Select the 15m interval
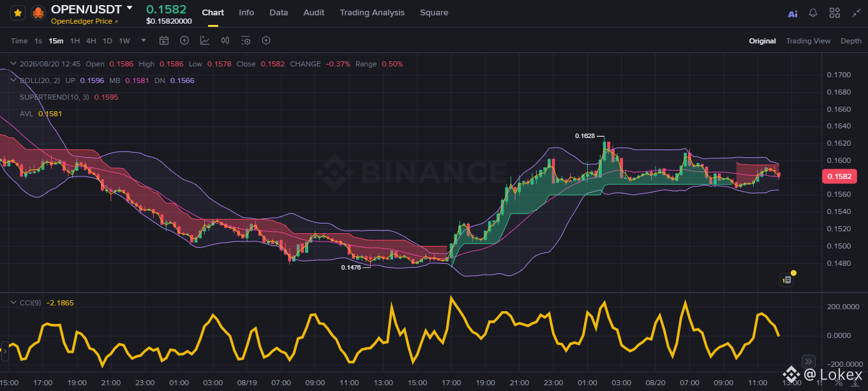The width and height of the screenshot is (868, 391). point(56,41)
